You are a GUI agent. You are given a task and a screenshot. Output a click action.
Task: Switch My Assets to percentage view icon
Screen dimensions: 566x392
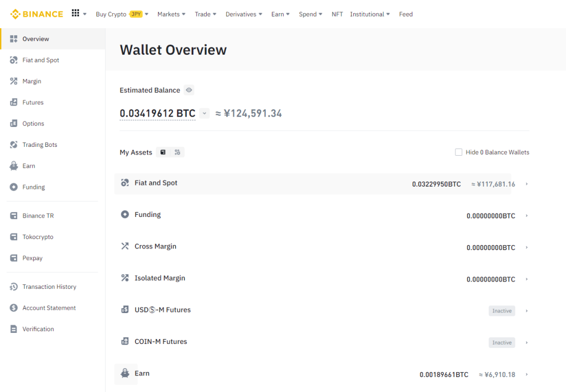click(x=177, y=152)
